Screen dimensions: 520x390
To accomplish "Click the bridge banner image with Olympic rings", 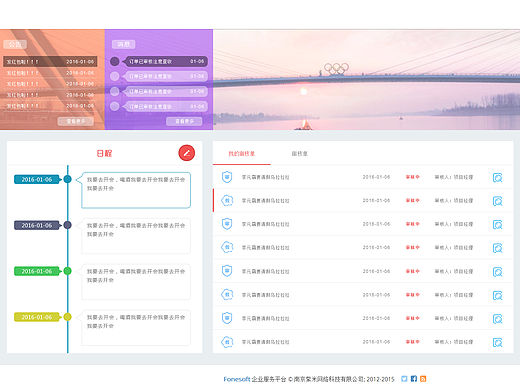I will [x=366, y=80].
